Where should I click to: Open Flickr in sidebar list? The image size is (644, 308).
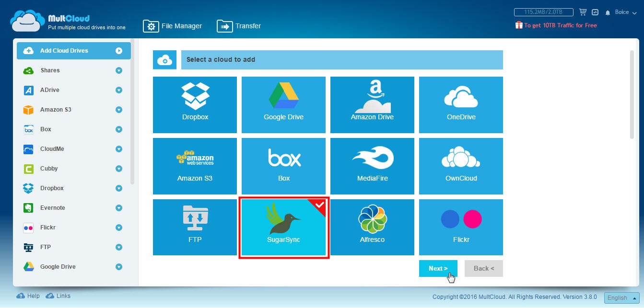[x=74, y=228]
